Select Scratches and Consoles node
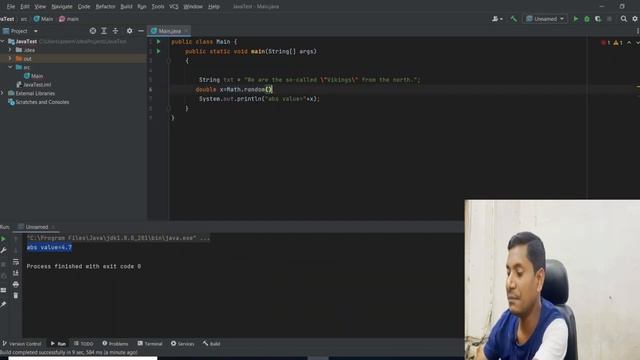 click(x=39, y=102)
